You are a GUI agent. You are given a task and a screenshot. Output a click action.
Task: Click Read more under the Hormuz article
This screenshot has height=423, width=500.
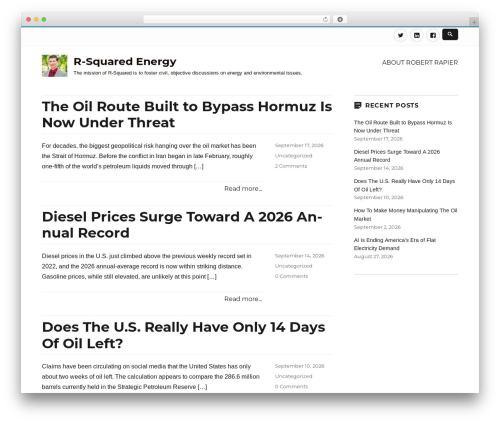tap(243, 188)
